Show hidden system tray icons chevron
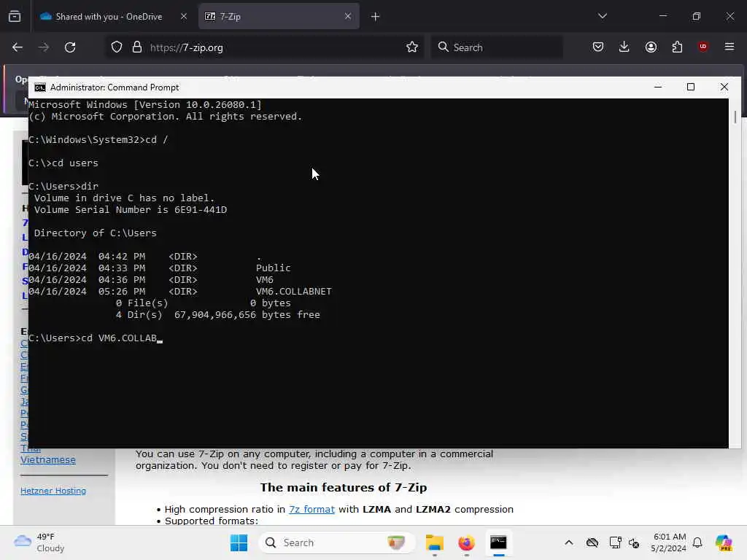 pos(569,542)
